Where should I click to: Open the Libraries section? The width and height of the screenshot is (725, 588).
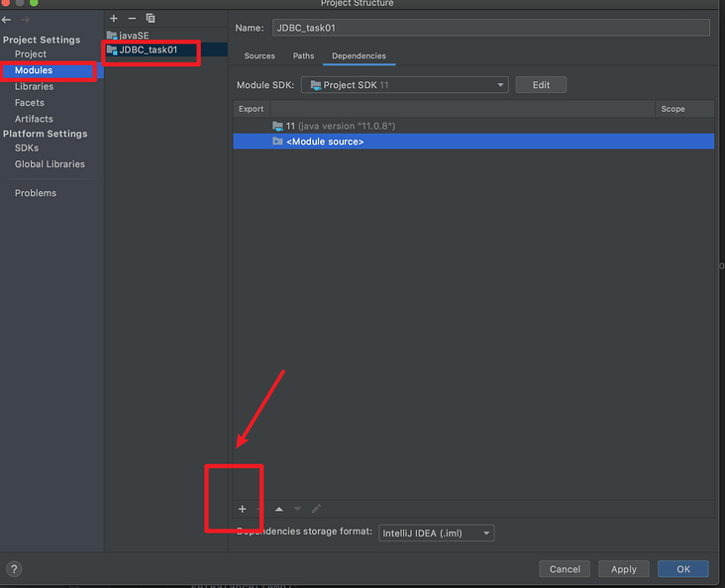click(34, 86)
